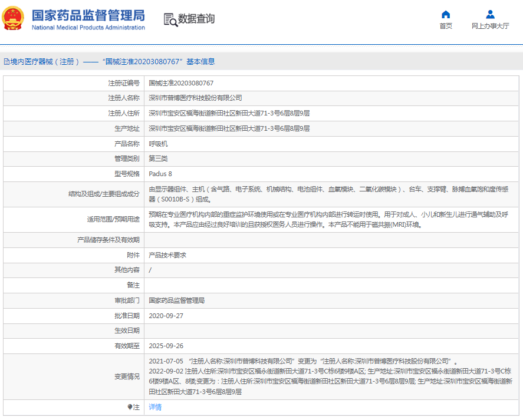Click registrant name 深圳市普博医疗科技股份有限公司

(195, 98)
